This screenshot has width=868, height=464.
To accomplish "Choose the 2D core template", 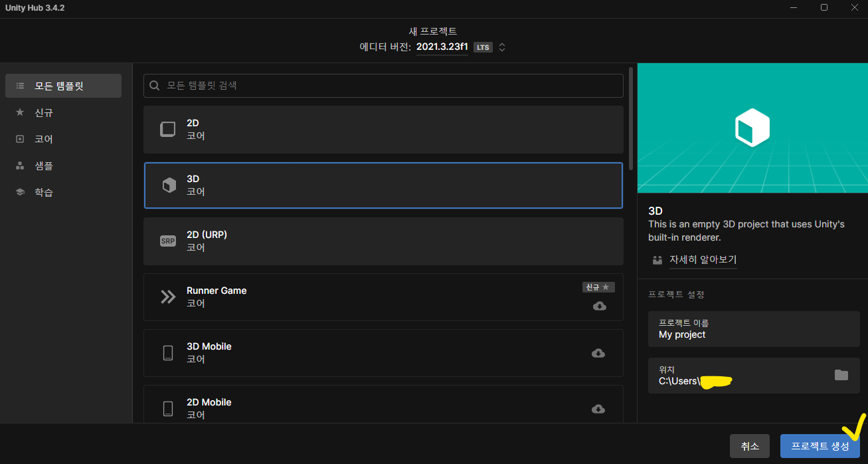I will 383,130.
